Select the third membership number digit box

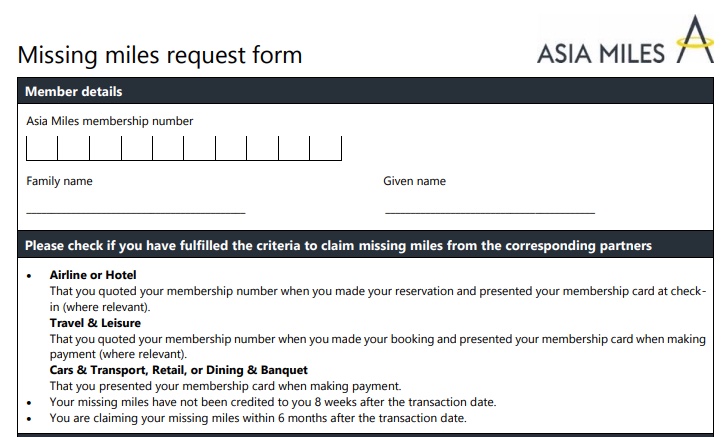(x=105, y=148)
